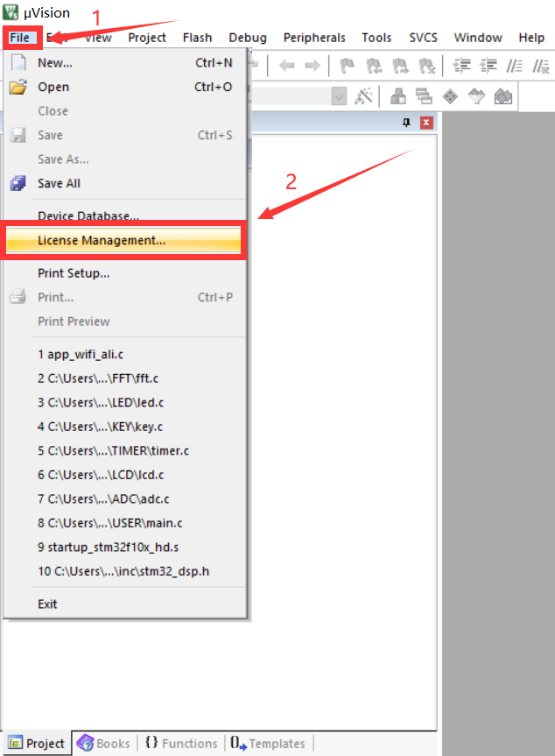
Task: Go to next bookmark flag icon
Action: 400,65
